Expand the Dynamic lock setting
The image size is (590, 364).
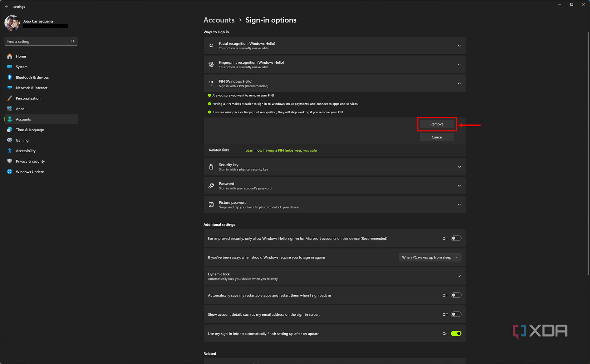click(335, 276)
